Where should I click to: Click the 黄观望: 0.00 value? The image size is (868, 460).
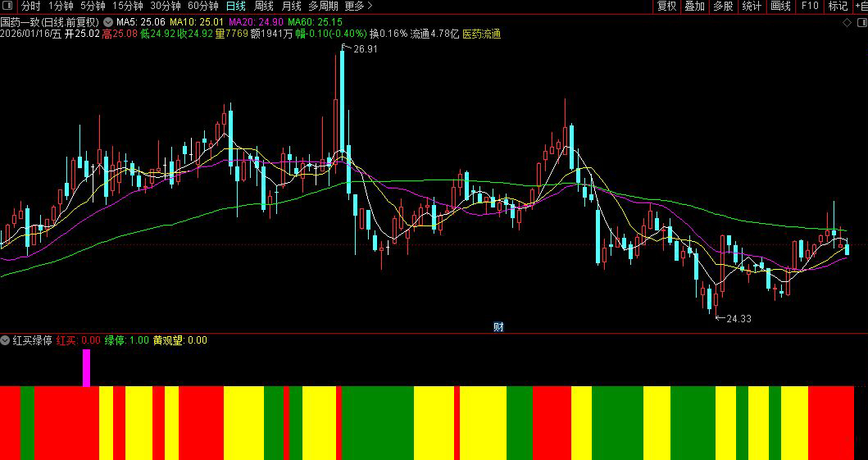click(x=180, y=340)
